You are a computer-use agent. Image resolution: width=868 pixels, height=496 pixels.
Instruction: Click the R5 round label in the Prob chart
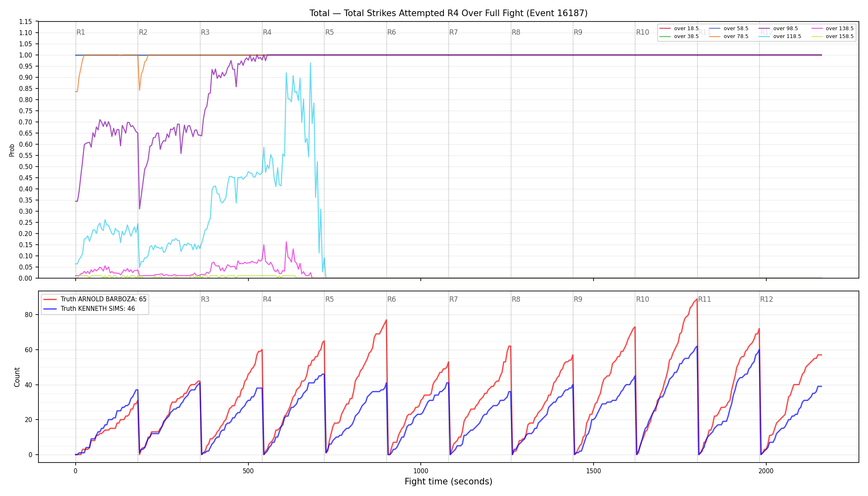[329, 32]
